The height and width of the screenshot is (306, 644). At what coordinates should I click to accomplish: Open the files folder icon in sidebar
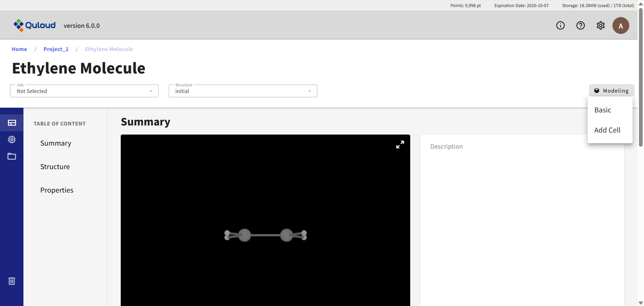12,156
